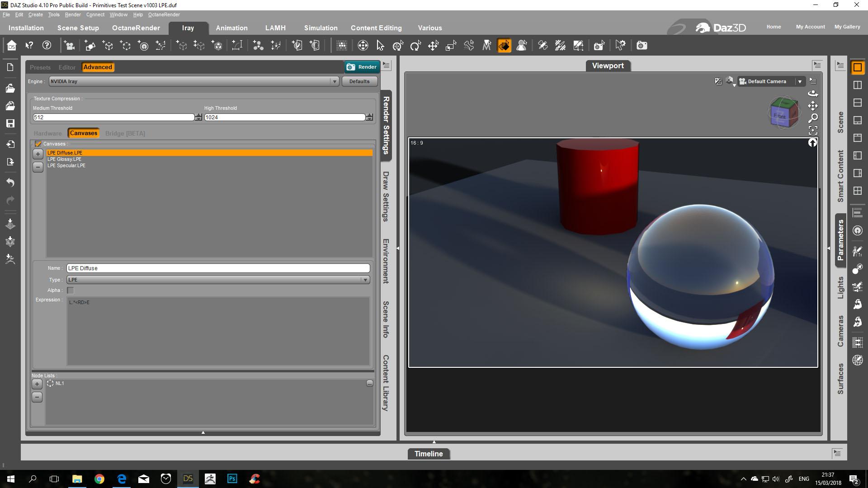Screen dimensions: 868x488
Task: Open the Render menu
Action: click(72, 14)
